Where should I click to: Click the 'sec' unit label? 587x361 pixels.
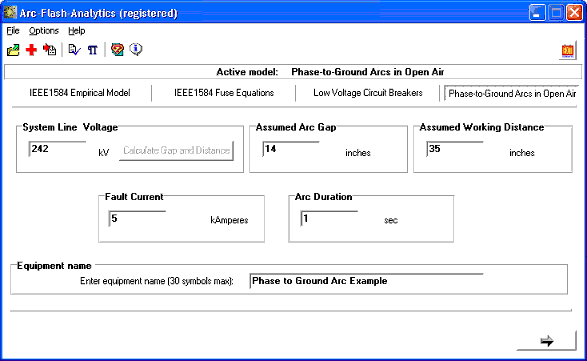click(391, 220)
